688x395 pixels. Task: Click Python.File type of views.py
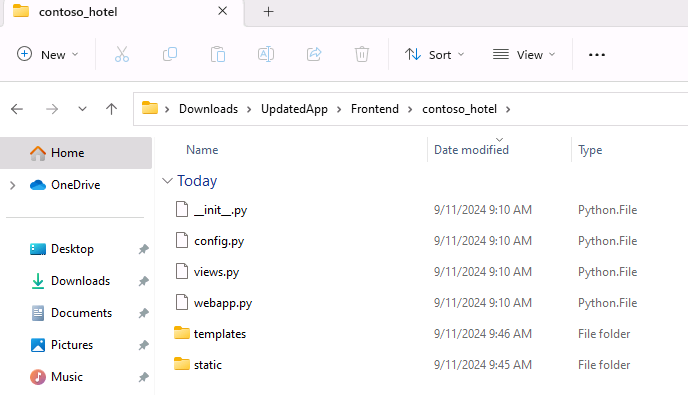point(607,272)
